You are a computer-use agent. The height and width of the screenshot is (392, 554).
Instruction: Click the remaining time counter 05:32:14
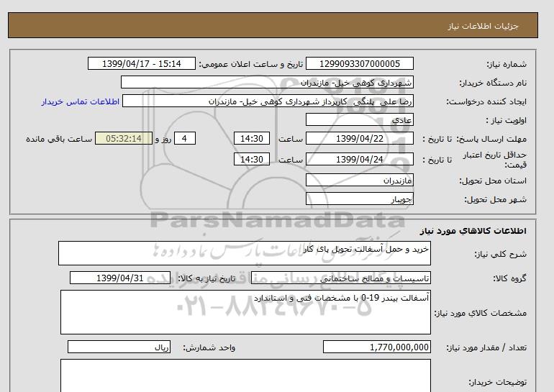click(x=124, y=138)
